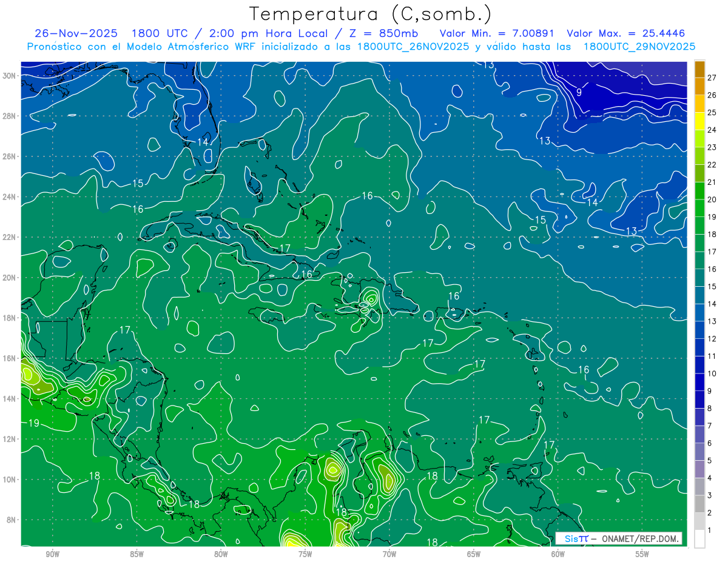Click the "60W" longitude axis label
Screen dimensions: 728x562
[558, 555]
